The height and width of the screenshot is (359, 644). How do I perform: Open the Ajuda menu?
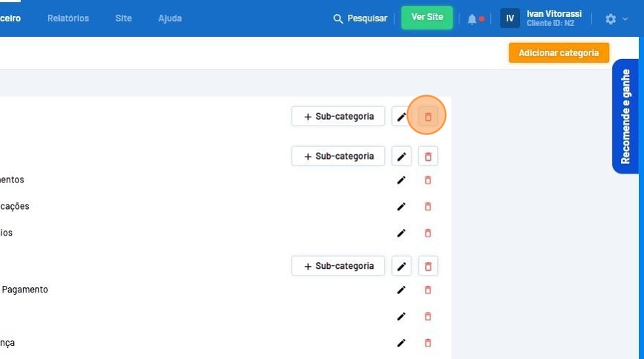pos(170,18)
